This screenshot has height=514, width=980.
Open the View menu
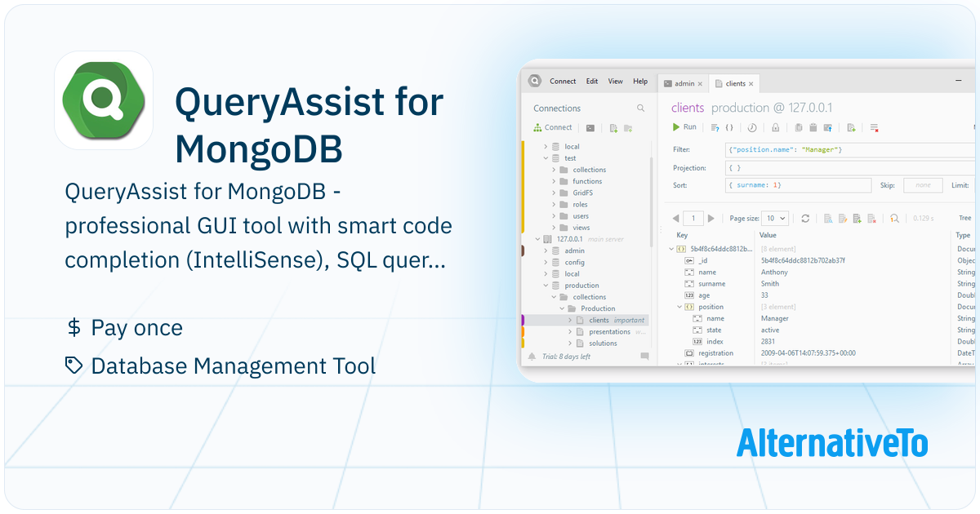616,81
